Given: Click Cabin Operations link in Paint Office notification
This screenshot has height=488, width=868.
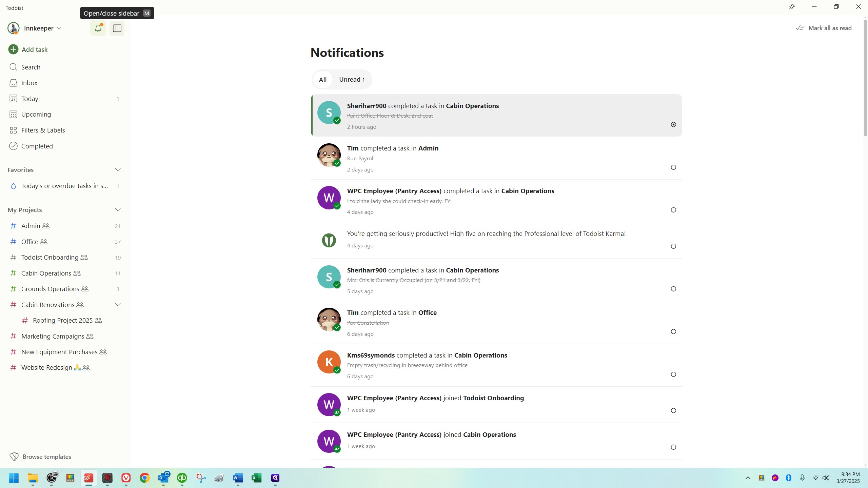Looking at the screenshot, I should [x=472, y=106].
